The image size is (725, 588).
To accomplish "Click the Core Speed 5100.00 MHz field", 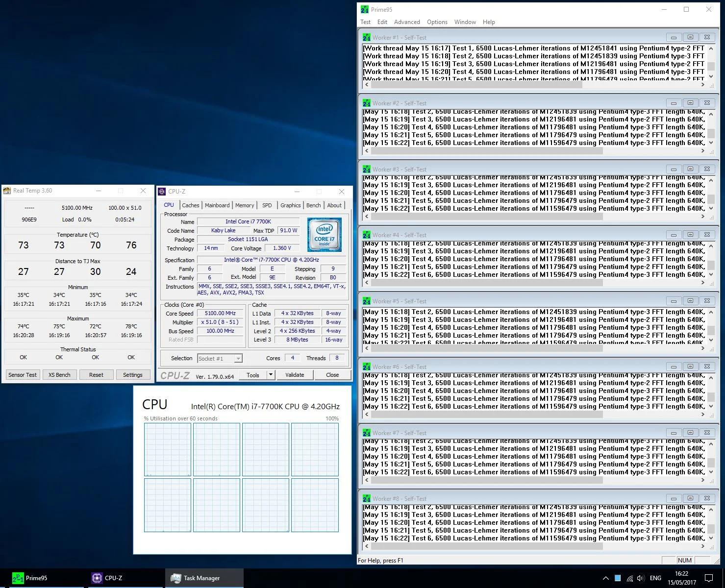I will [x=220, y=313].
